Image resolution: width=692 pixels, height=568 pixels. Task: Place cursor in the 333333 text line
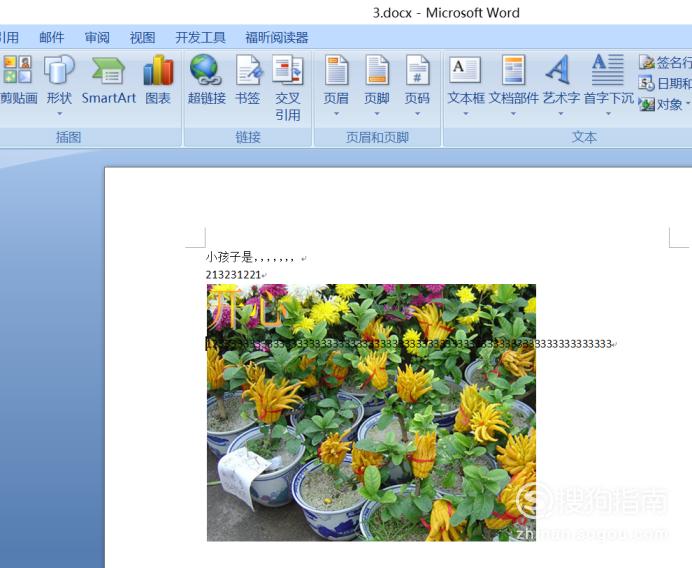tap(410, 344)
